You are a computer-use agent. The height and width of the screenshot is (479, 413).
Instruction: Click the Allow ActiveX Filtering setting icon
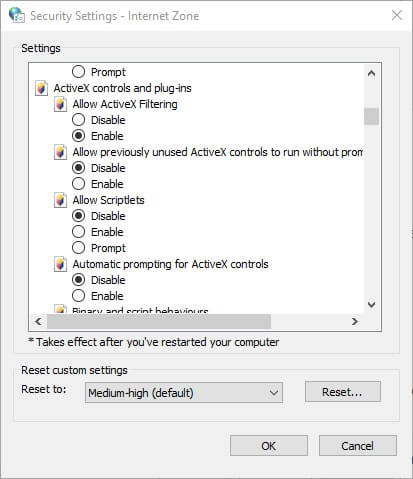point(60,104)
